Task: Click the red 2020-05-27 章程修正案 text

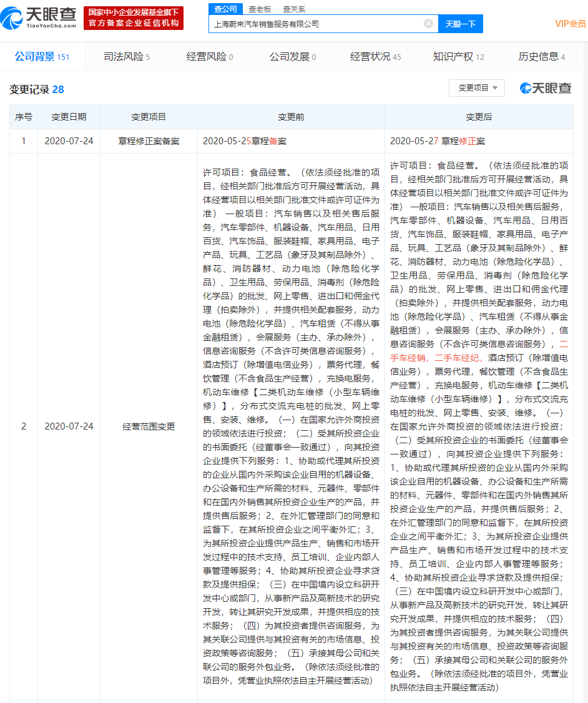Action: coord(439,141)
